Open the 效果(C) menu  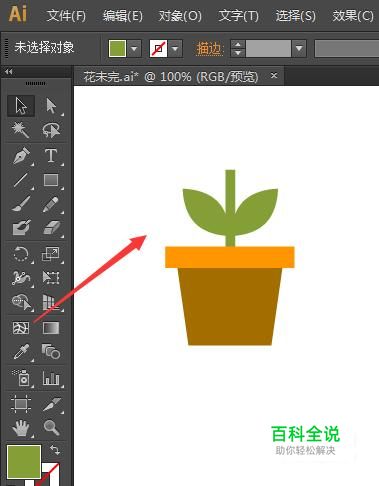click(353, 16)
